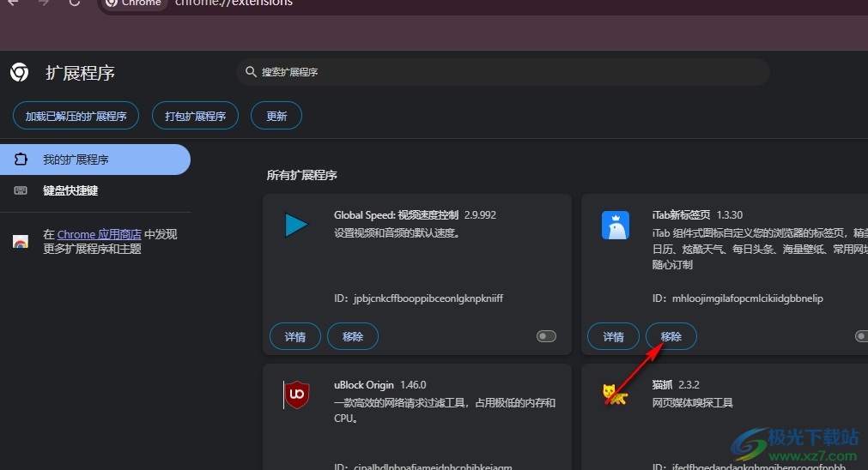Click the 网页媒体嗅探工具 description
The height and width of the screenshot is (470, 868).
click(x=693, y=402)
